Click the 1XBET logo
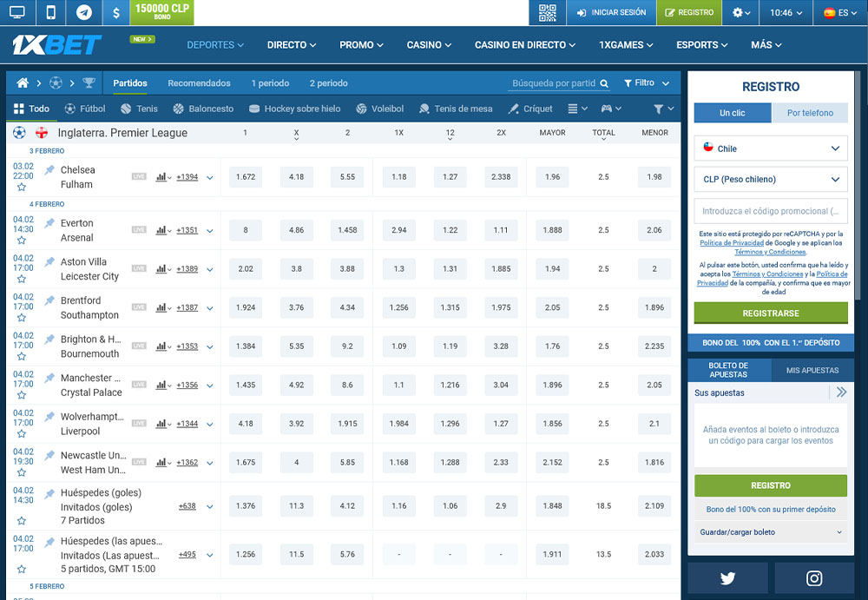The image size is (868, 600). (x=57, y=45)
